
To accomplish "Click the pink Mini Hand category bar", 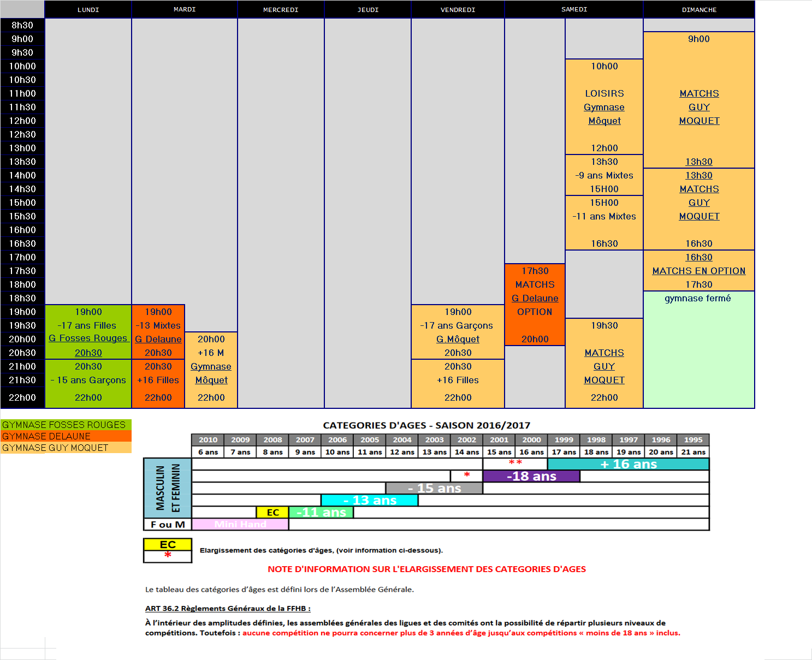I will point(240,524).
